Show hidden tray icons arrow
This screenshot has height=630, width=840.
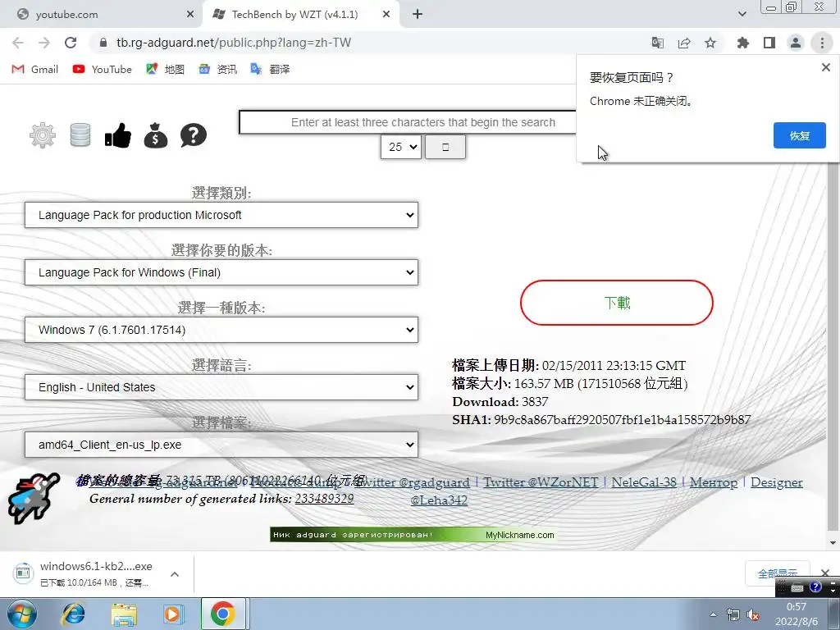(713, 615)
